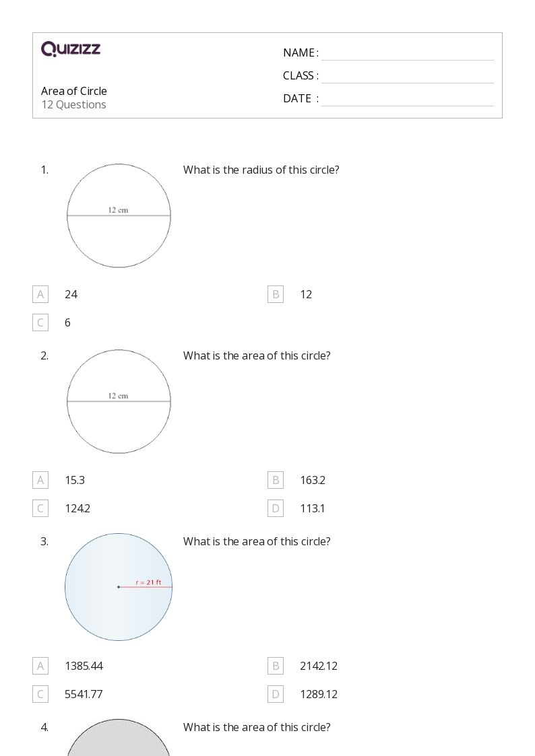535x756 pixels.
Task: Choose box C for question 3
Action: pyautogui.click(x=40, y=694)
